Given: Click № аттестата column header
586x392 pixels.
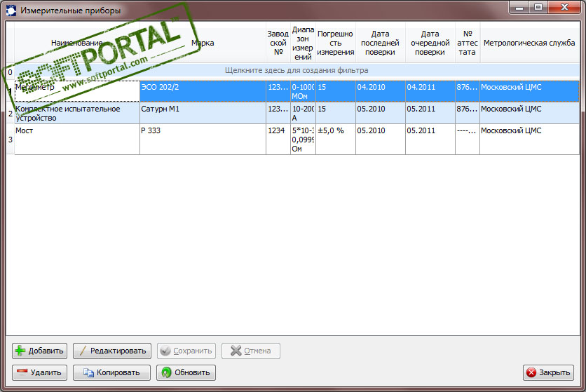Looking at the screenshot, I should [x=468, y=43].
